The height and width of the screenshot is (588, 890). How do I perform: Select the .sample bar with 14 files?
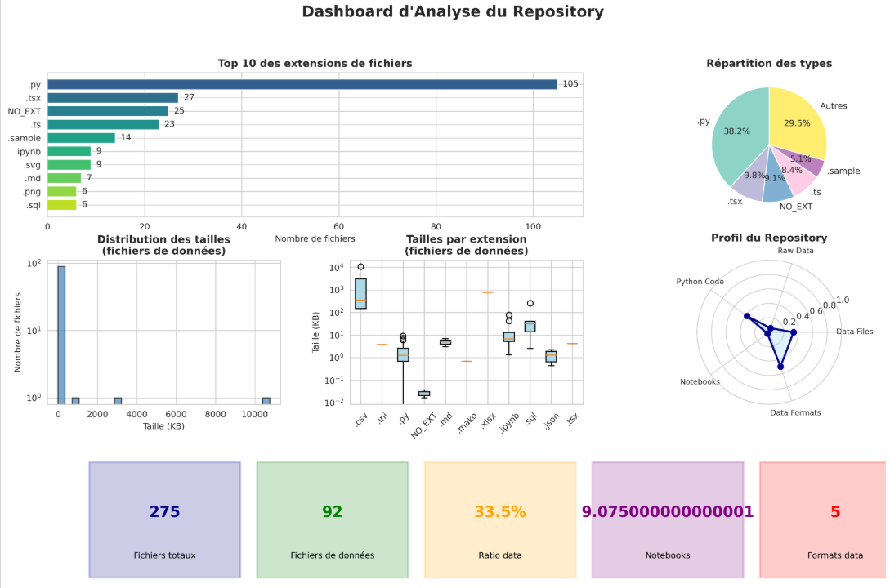pyautogui.click(x=81, y=138)
